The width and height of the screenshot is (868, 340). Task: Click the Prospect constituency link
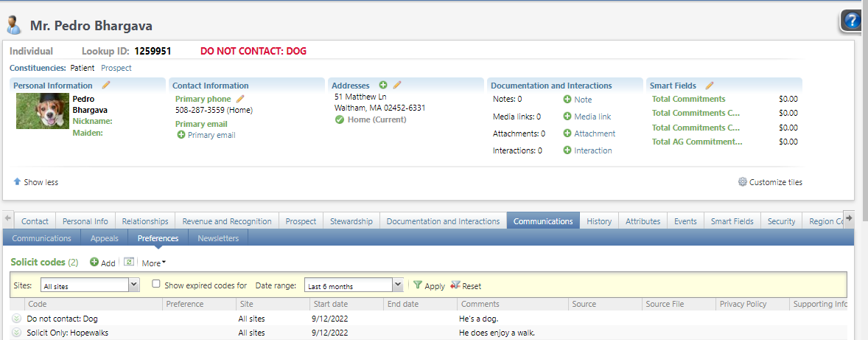pyautogui.click(x=116, y=68)
